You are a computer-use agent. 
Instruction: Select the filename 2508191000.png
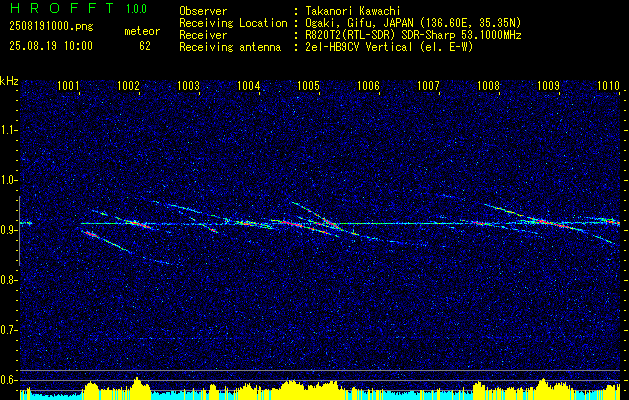click(x=51, y=27)
